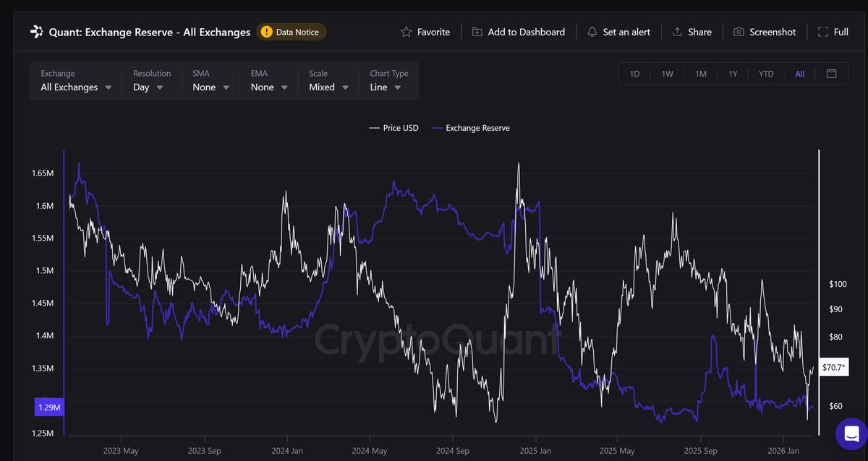868x461 pixels.
Task: Select the 1Y time range
Action: pyautogui.click(x=733, y=74)
